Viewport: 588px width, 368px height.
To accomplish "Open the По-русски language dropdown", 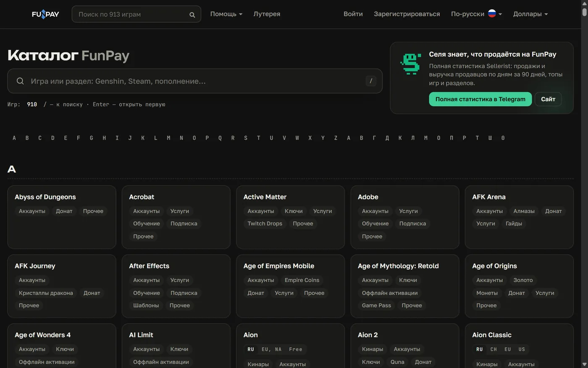I will coord(476,14).
